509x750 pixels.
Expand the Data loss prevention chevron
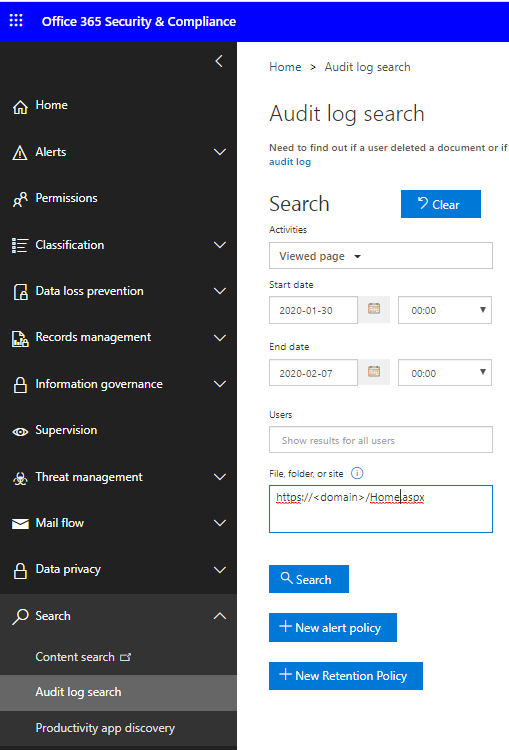(x=220, y=291)
